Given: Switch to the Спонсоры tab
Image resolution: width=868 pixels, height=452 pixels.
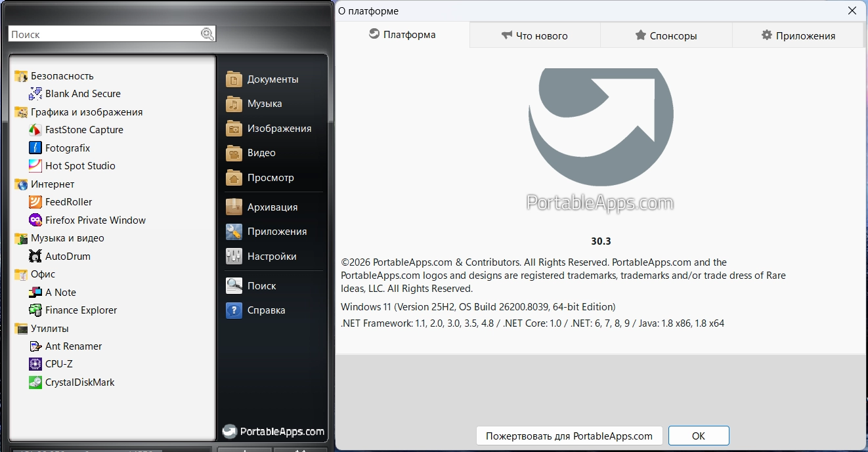Looking at the screenshot, I should 666,35.
